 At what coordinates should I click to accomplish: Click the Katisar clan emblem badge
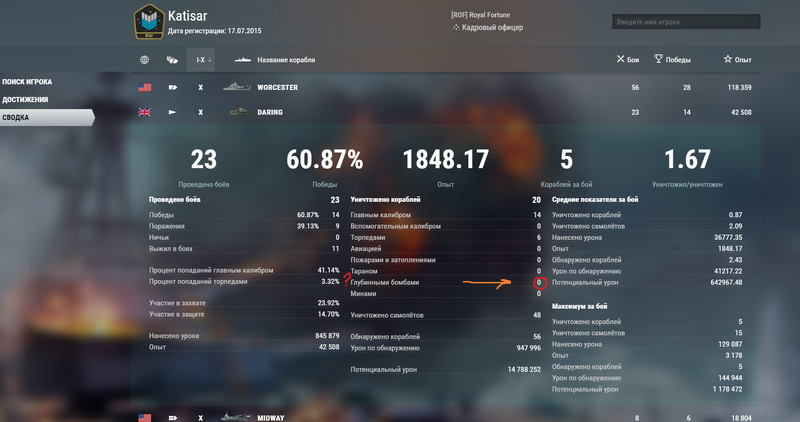[149, 21]
